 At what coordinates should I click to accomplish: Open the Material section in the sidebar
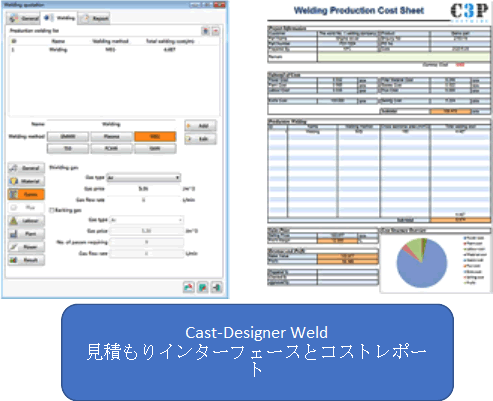click(x=26, y=181)
